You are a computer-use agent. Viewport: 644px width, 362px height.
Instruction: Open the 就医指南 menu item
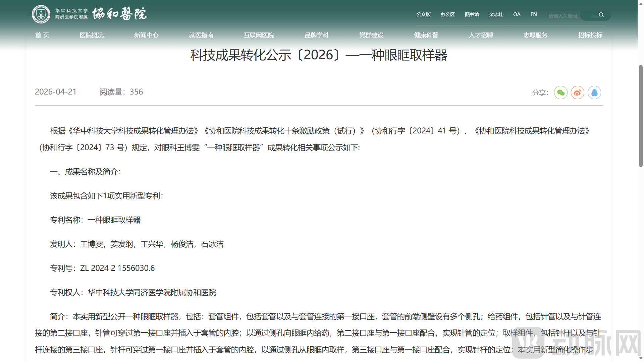tap(201, 35)
